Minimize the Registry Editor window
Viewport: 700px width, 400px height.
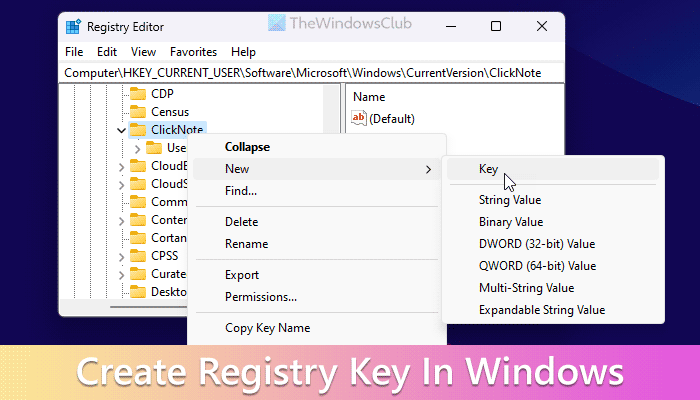point(451,26)
